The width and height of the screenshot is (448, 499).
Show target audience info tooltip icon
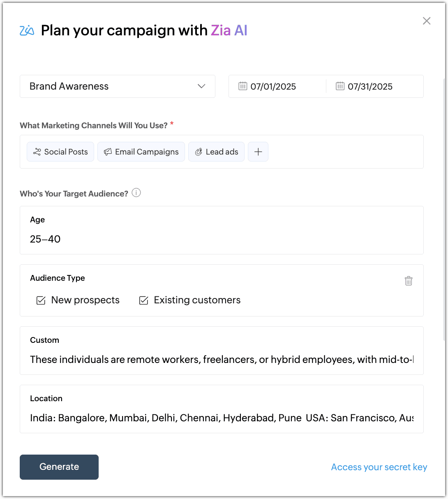tap(136, 193)
